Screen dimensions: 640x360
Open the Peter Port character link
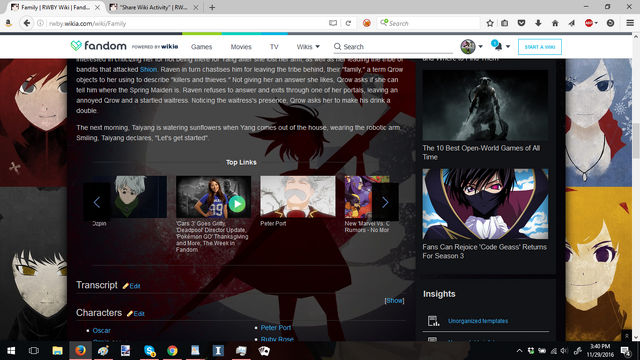point(276,327)
